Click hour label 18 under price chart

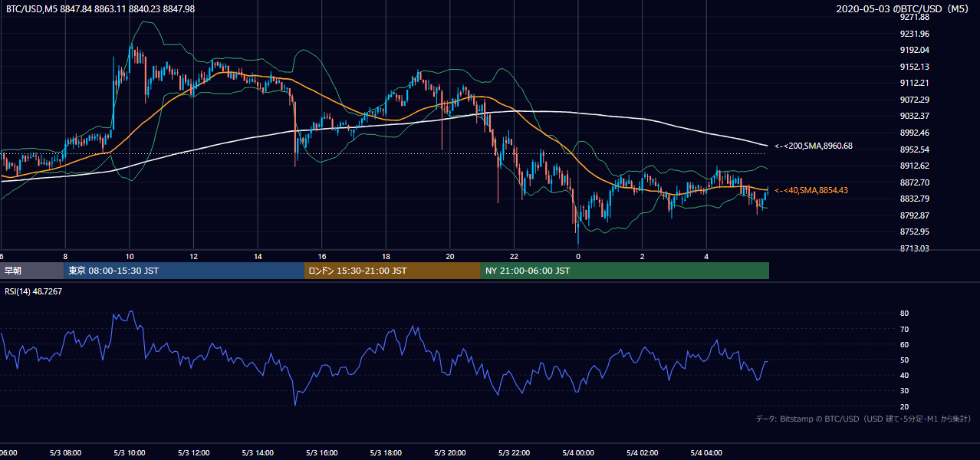click(386, 257)
